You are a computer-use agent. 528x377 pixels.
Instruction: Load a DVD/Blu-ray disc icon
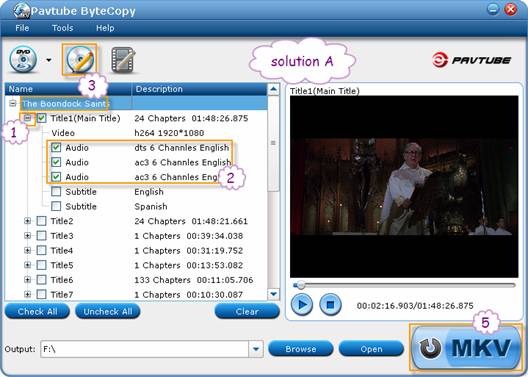(23, 59)
